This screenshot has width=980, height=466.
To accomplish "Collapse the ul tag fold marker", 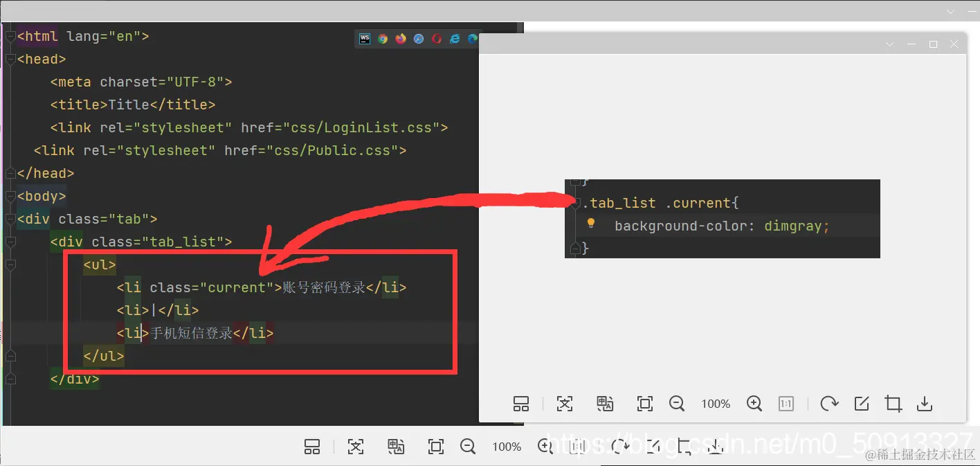I will point(10,265).
